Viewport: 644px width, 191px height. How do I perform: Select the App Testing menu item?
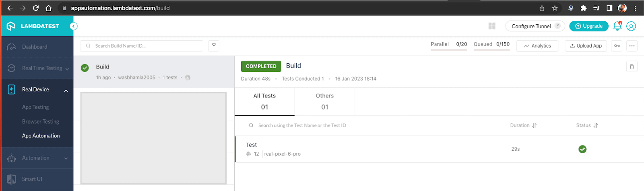point(35,107)
